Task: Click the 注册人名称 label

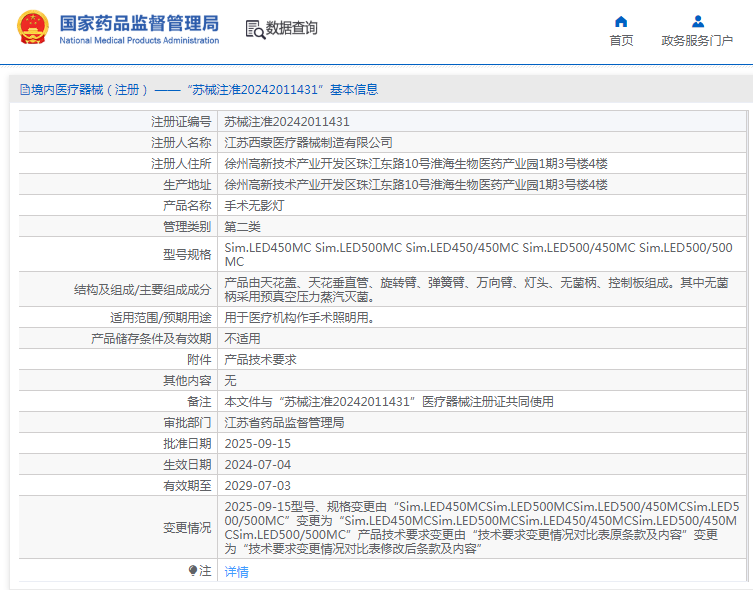Action: pos(181,143)
